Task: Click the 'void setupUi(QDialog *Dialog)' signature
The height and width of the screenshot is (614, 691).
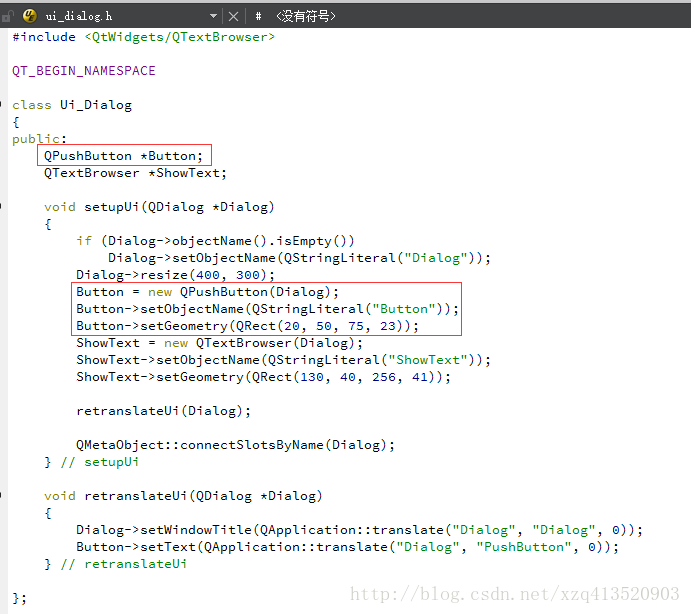Action: pos(159,207)
